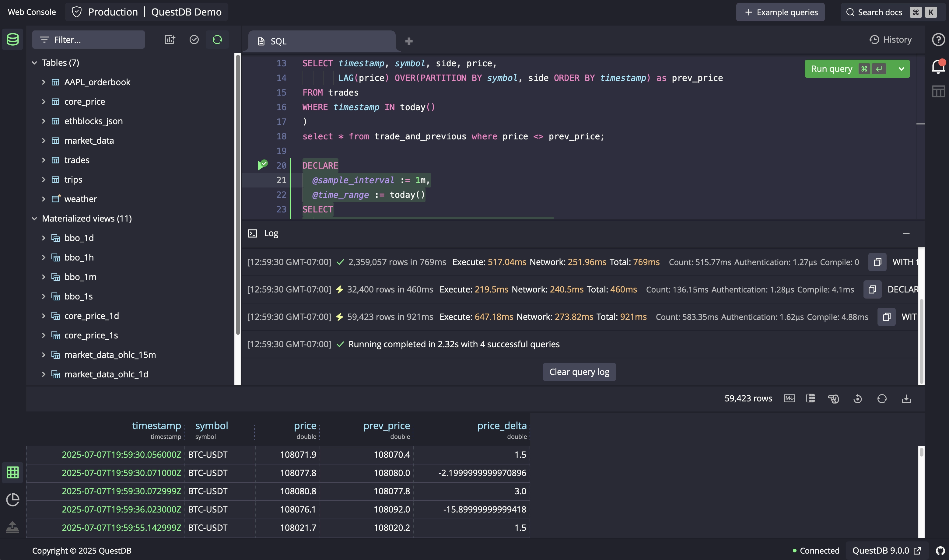The height and width of the screenshot is (560, 949).
Task: Sort by the price_delta column header
Action: [x=502, y=426]
